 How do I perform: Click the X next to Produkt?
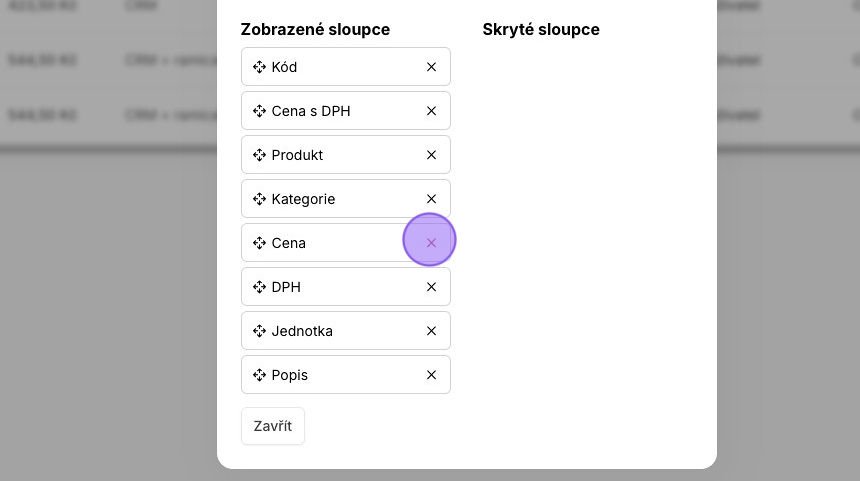coord(431,155)
